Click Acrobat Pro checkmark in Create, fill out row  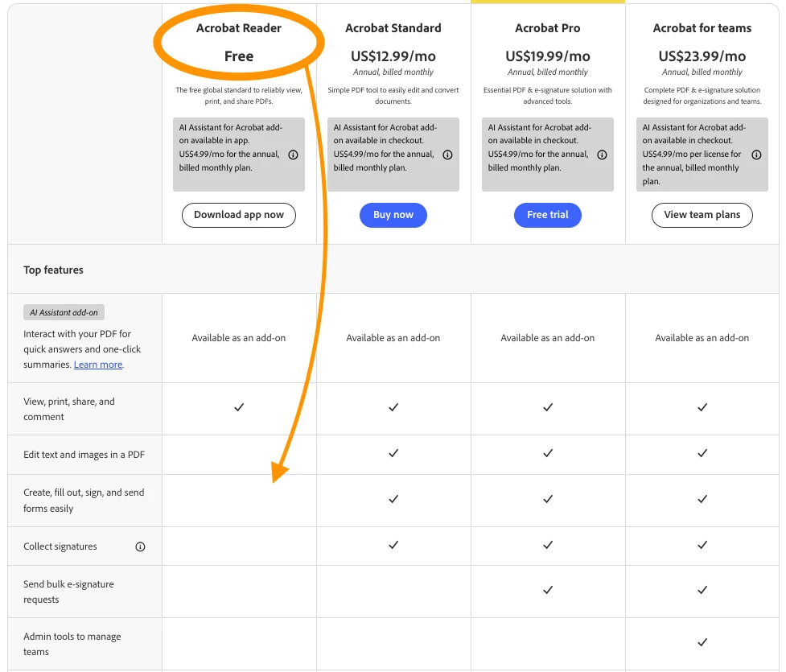pyautogui.click(x=548, y=499)
